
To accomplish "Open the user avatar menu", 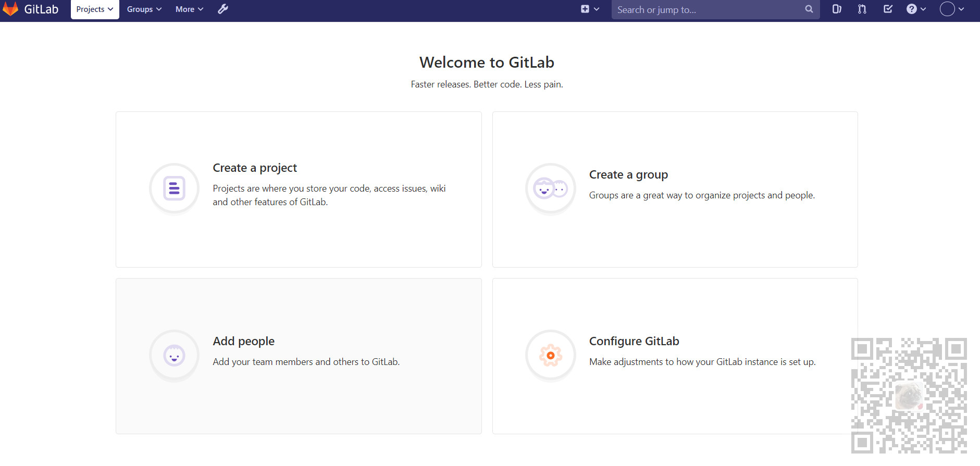I will (x=952, y=9).
